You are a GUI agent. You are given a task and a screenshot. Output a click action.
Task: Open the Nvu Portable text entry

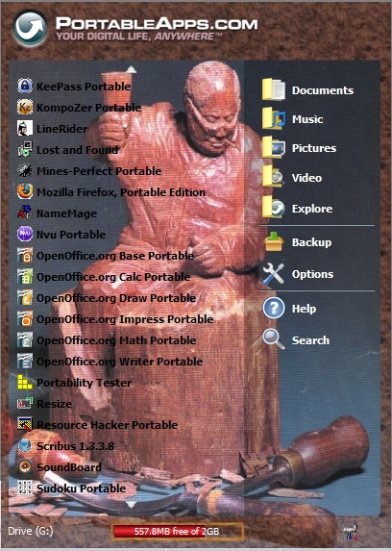71,235
